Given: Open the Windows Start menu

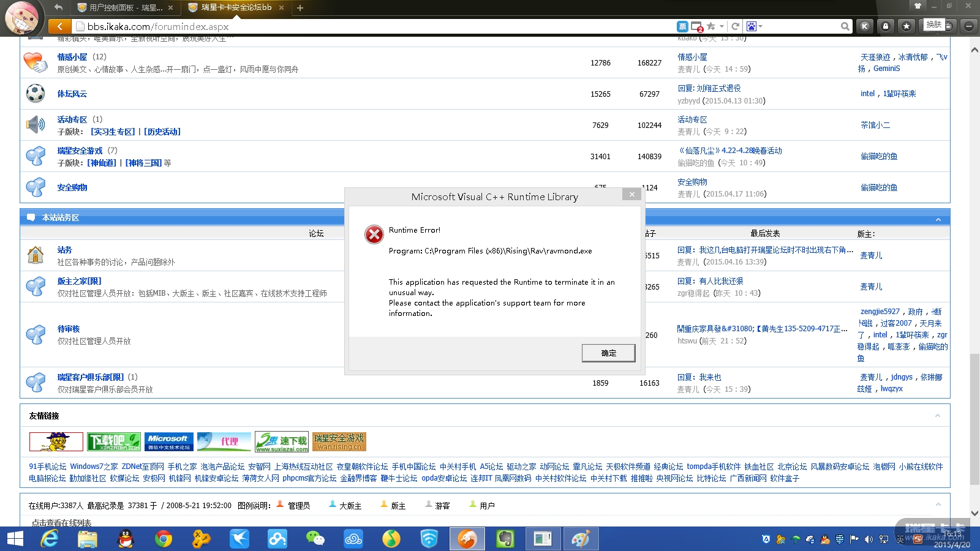Looking at the screenshot, I should click(15, 539).
